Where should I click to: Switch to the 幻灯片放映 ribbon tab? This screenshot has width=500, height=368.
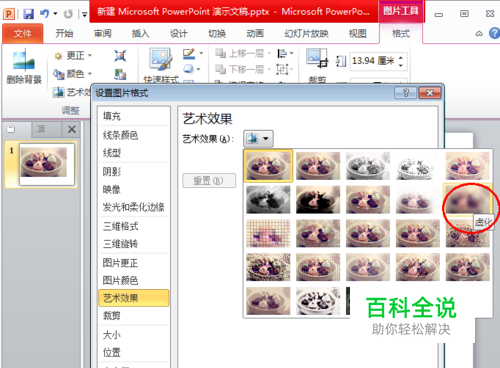(x=306, y=33)
